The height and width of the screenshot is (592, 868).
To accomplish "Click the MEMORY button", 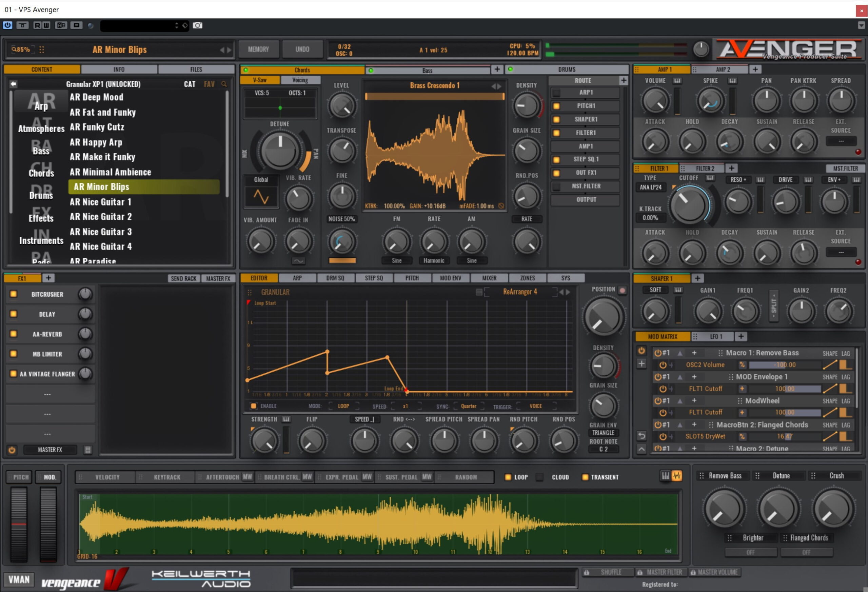I will 258,49.
